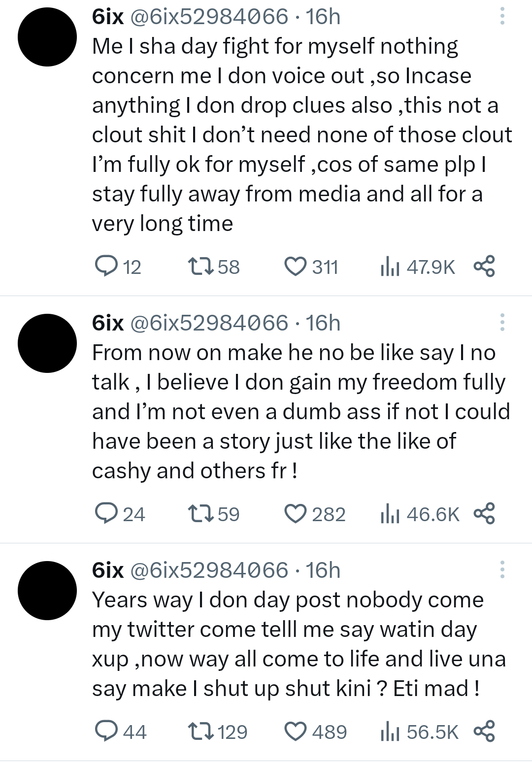Viewport: 532px width, 765px height.
Task: Open the 6ix display name on the third tweet
Action: [x=107, y=570]
